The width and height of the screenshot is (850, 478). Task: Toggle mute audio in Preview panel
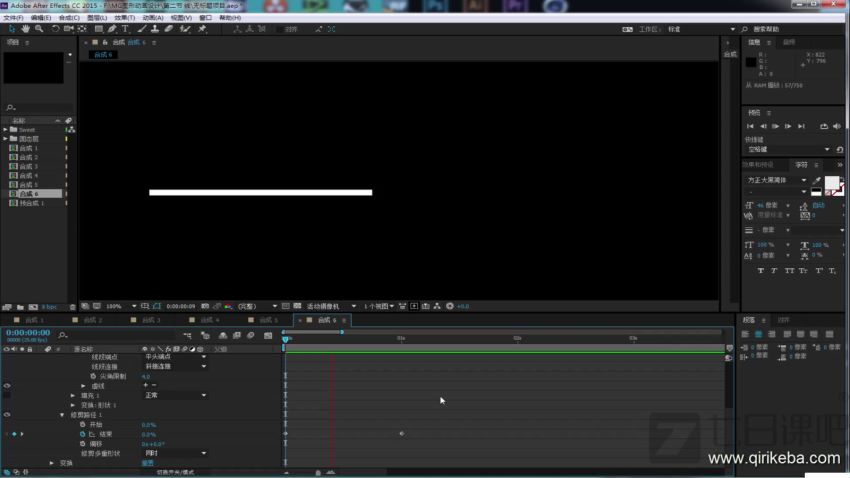coord(837,126)
